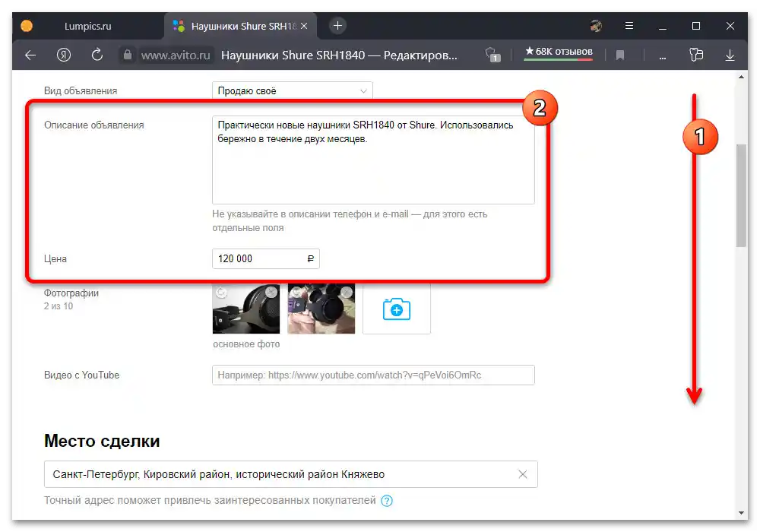Open the three-dots more options in the address bar
Screen dimensions: 760x532
pos(663,58)
